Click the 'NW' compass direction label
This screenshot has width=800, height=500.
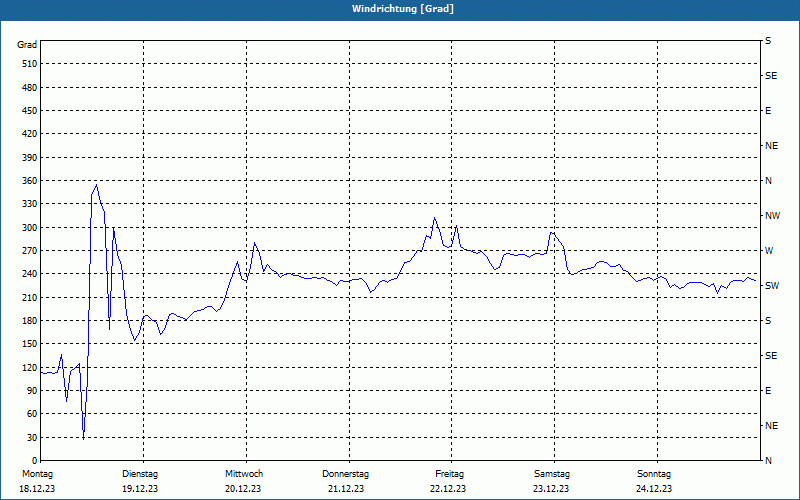click(x=772, y=216)
